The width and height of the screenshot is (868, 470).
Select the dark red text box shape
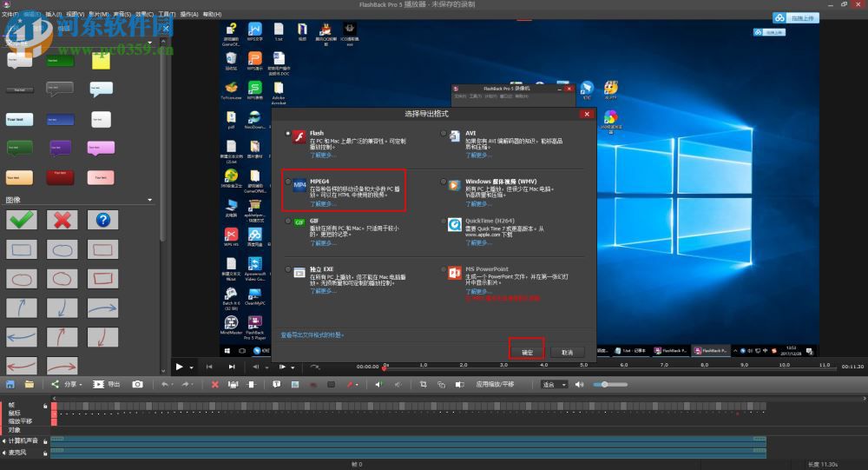click(61, 177)
